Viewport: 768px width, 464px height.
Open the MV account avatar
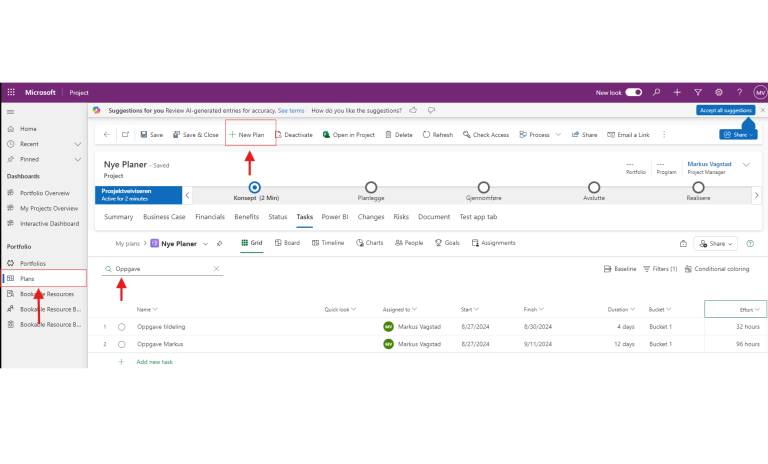pyautogui.click(x=760, y=92)
